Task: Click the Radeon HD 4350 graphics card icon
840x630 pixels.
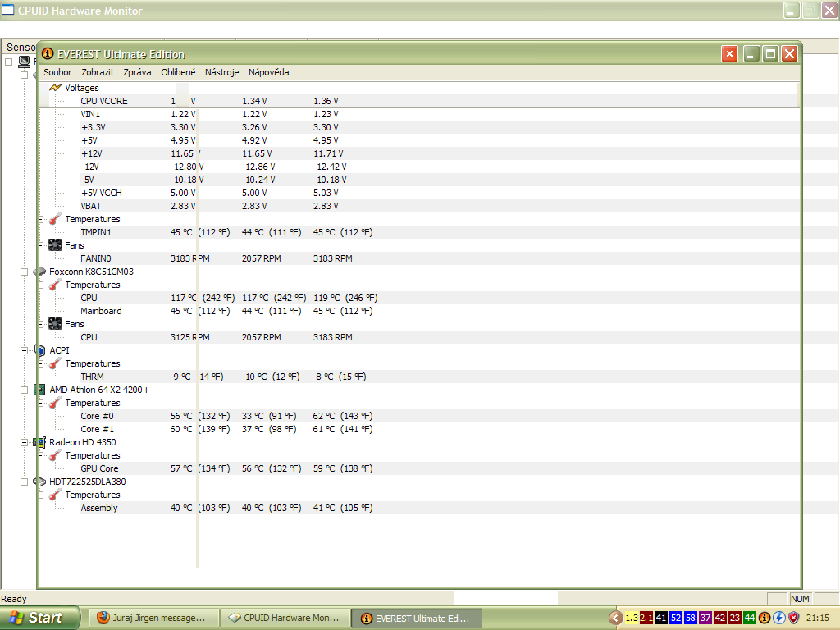Action: click(39, 442)
